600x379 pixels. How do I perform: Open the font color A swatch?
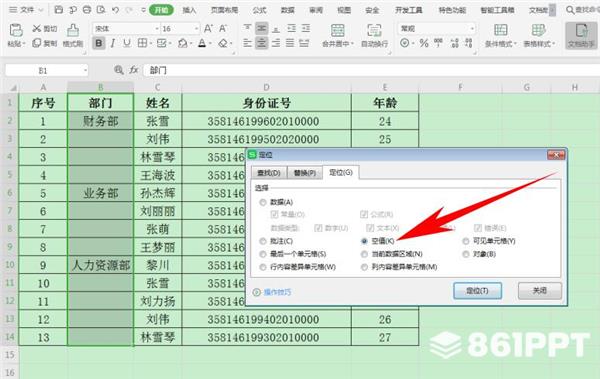pyautogui.click(x=202, y=43)
